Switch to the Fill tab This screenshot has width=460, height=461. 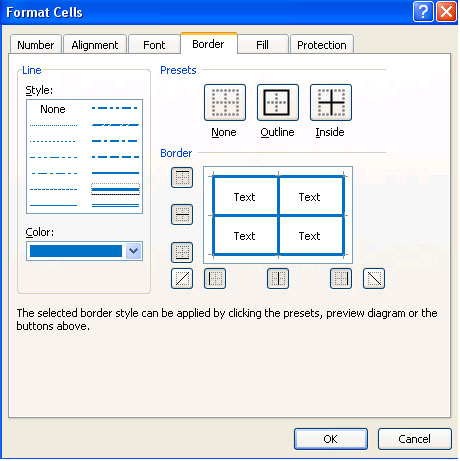pyautogui.click(x=262, y=45)
